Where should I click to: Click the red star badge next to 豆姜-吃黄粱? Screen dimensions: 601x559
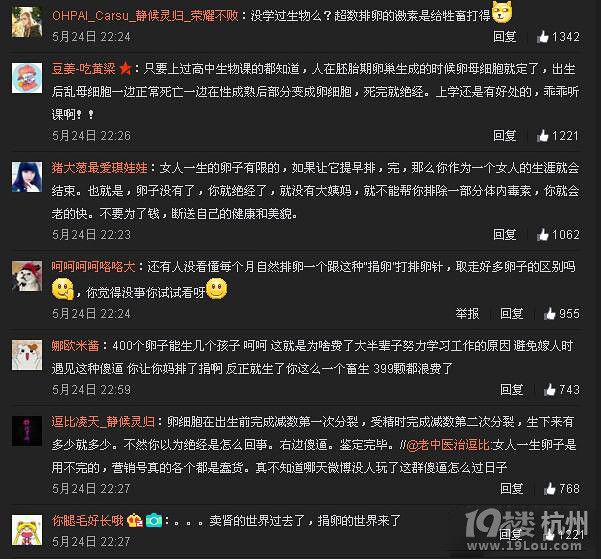(125, 69)
